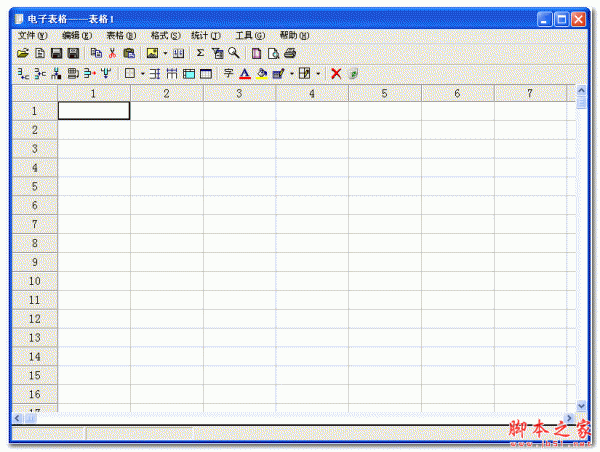The image size is (600, 452).
Task: Insert a picture using the image icon
Action: pos(152,53)
